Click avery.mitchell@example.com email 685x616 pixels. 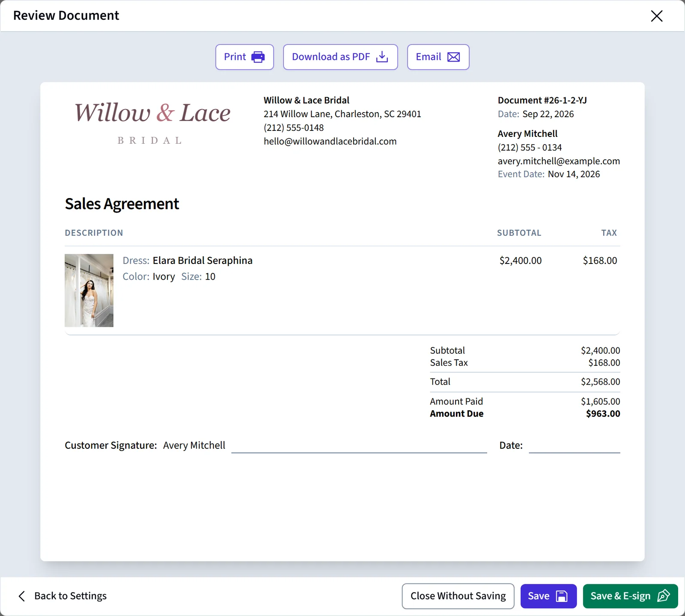[x=559, y=161]
